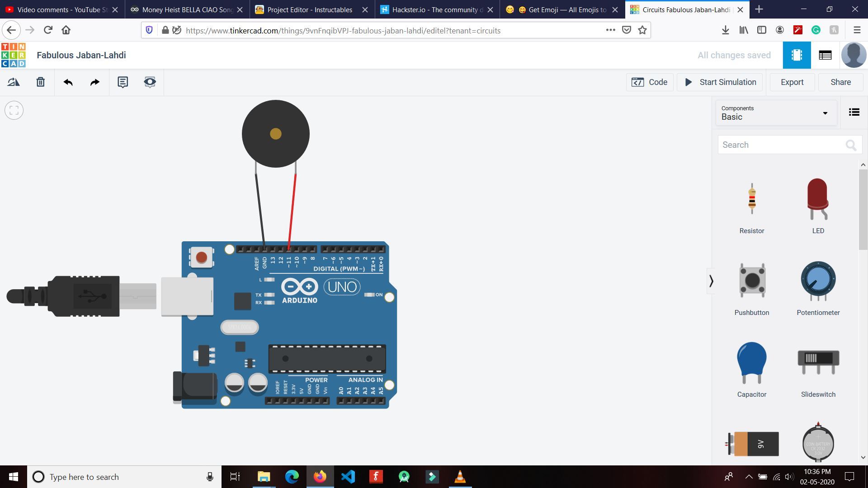The image size is (868, 488).
Task: Bookmark this page star icon
Action: (x=642, y=30)
